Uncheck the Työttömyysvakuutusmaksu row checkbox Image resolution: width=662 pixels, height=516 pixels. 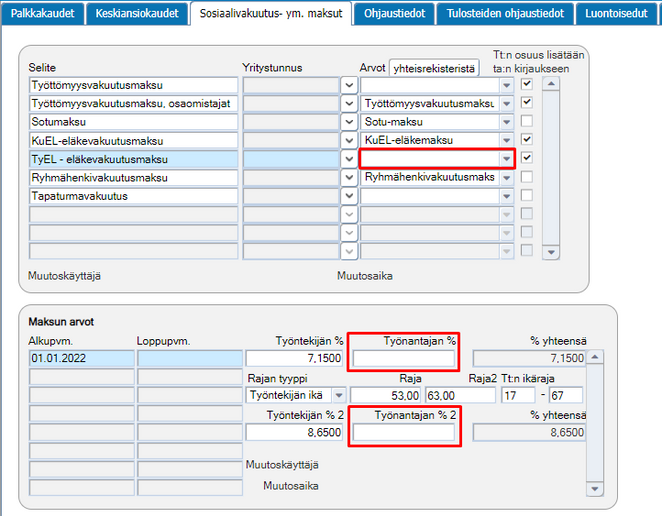point(526,84)
